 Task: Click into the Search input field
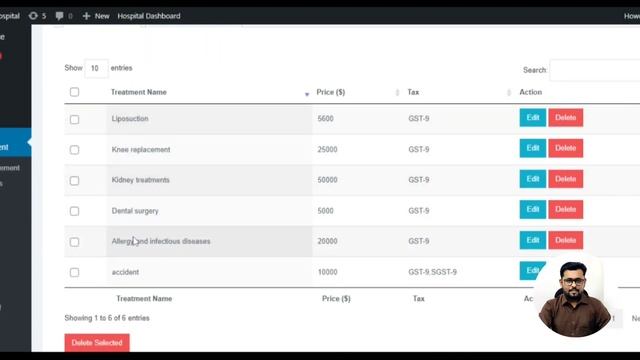coord(595,70)
